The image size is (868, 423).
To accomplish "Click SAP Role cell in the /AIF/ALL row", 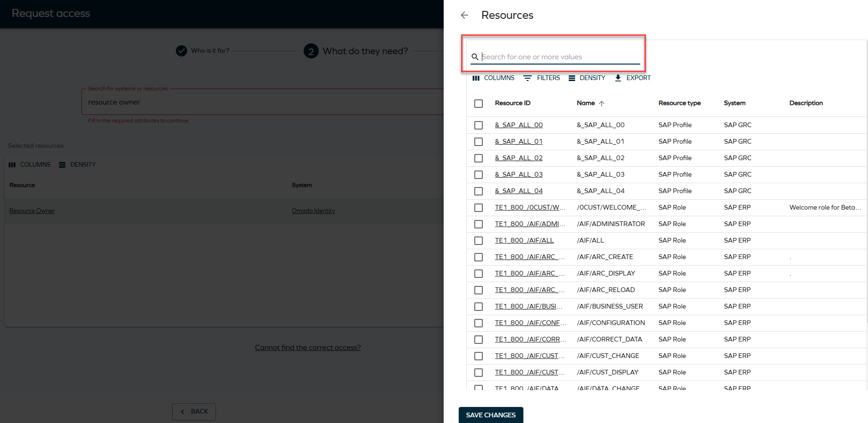I will tap(672, 240).
